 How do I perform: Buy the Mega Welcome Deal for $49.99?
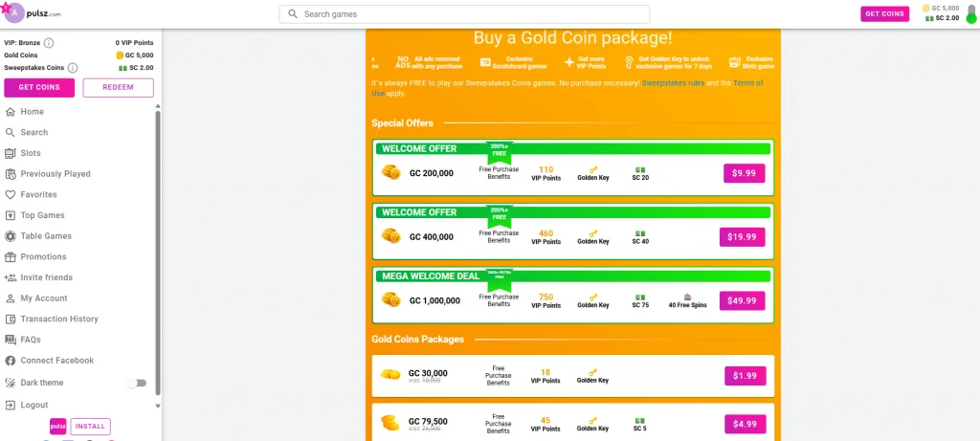tap(742, 300)
